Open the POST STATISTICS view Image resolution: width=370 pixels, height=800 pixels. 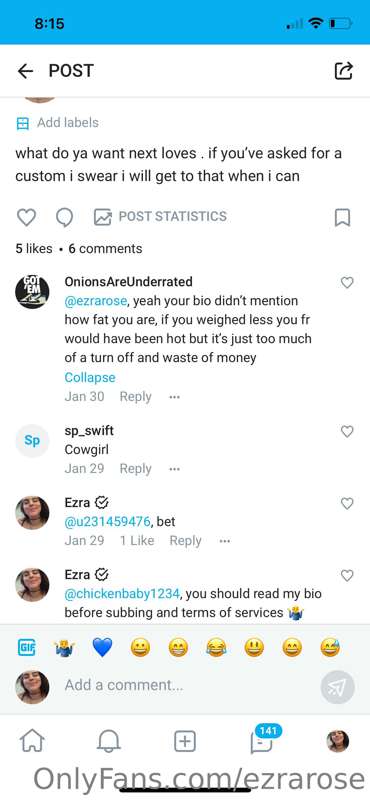160,216
